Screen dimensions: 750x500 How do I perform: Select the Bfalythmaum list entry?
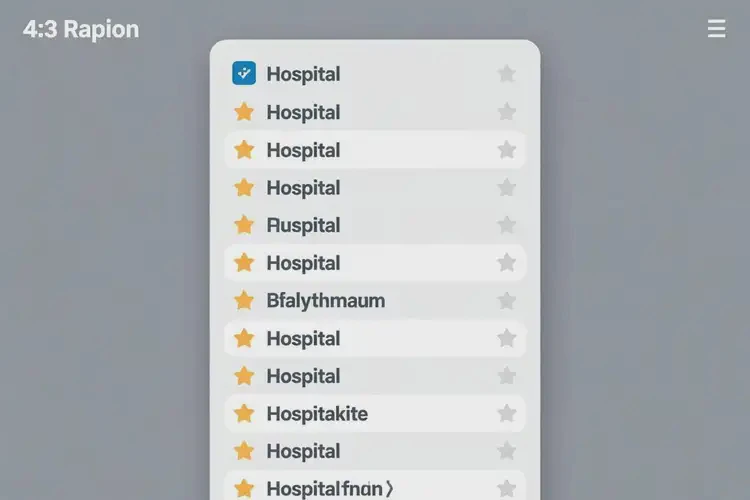click(326, 300)
